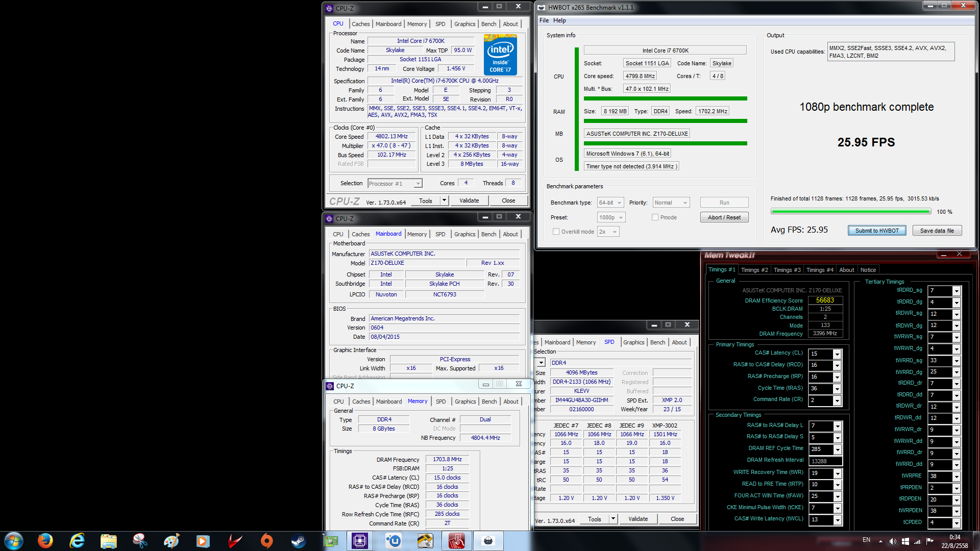980x551 pixels.
Task: Open Uplay from the taskbar
Action: (x=393, y=541)
